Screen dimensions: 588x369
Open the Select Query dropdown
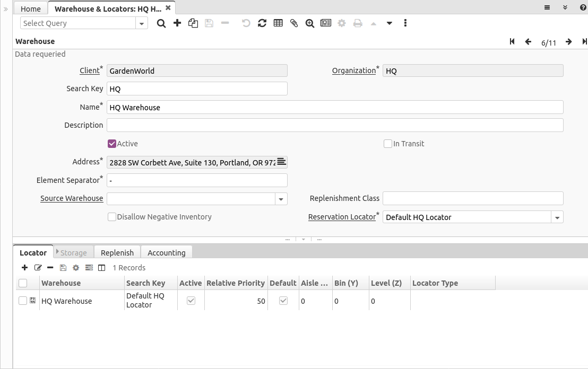click(142, 23)
